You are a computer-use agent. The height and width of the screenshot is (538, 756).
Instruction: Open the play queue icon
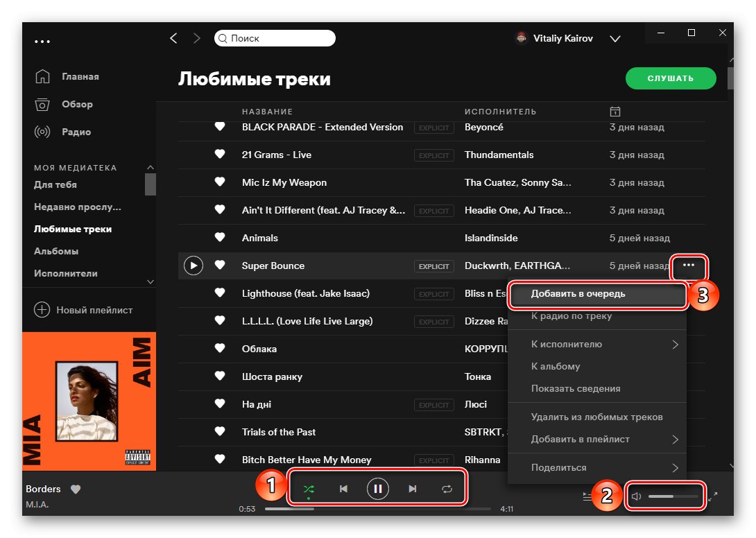[x=587, y=496]
